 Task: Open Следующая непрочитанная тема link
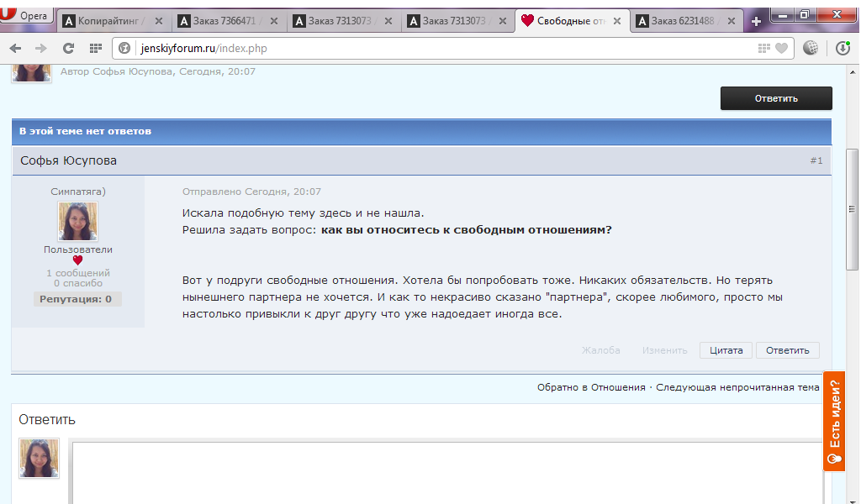(x=737, y=387)
